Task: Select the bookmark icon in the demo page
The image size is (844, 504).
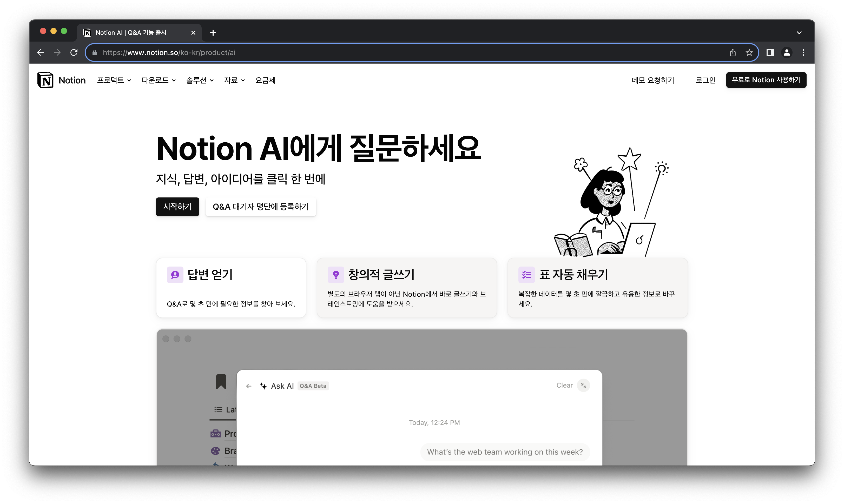Action: click(221, 381)
